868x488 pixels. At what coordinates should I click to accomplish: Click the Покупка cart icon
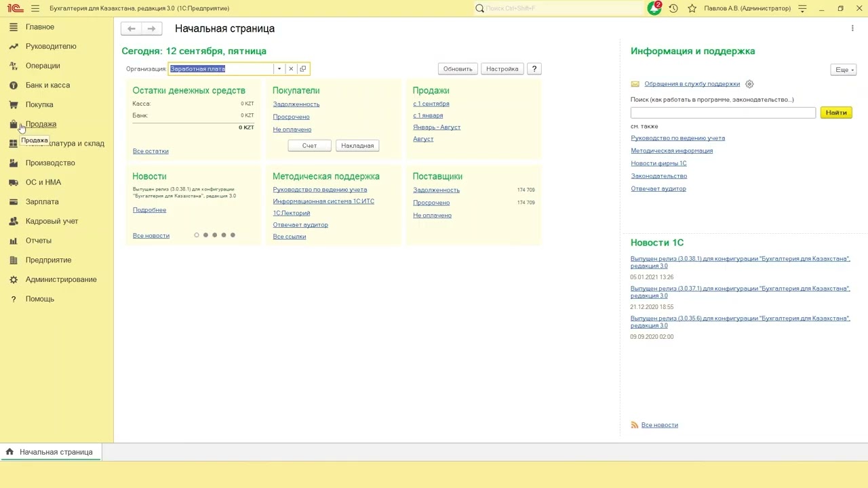click(x=13, y=104)
